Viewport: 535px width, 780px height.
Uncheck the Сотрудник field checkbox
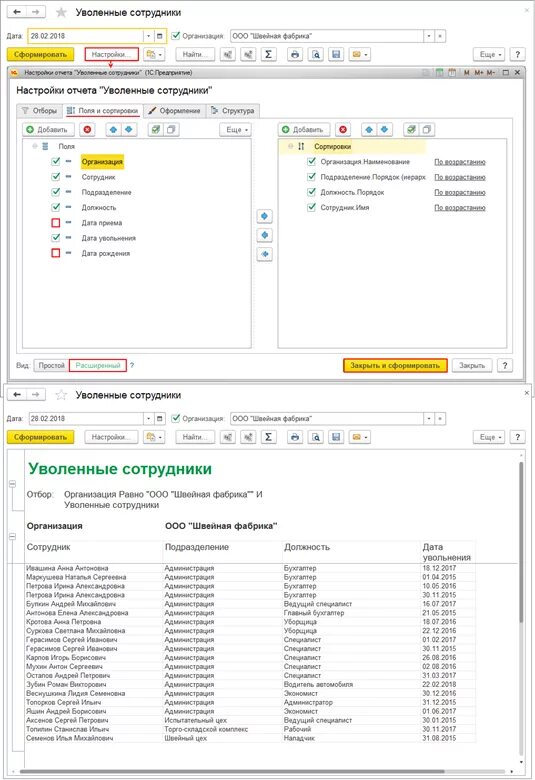point(56,177)
